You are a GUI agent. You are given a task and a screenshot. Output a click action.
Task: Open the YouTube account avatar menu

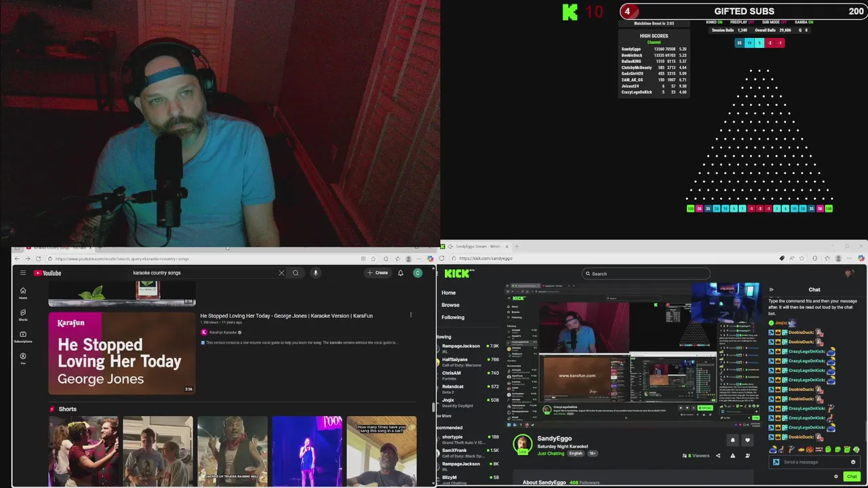pyautogui.click(x=418, y=273)
